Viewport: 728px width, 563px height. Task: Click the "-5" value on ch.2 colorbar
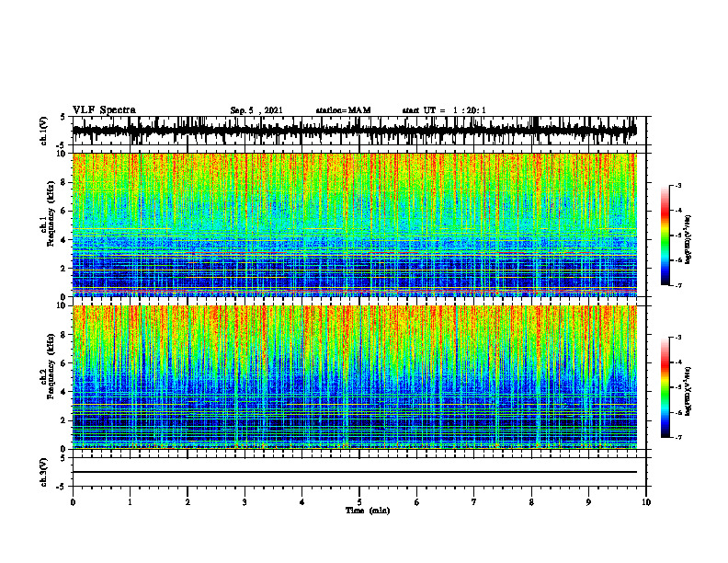coord(677,387)
